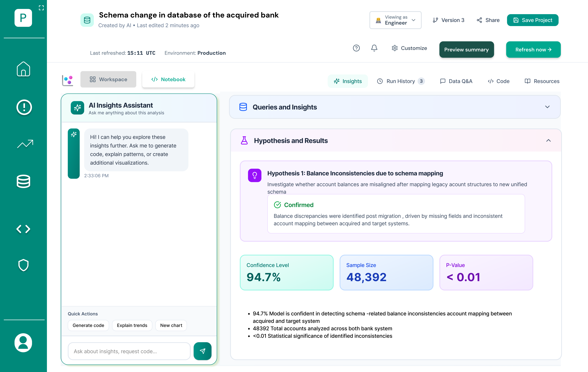Open the help question mark icon
The height and width of the screenshot is (372, 588).
click(356, 48)
